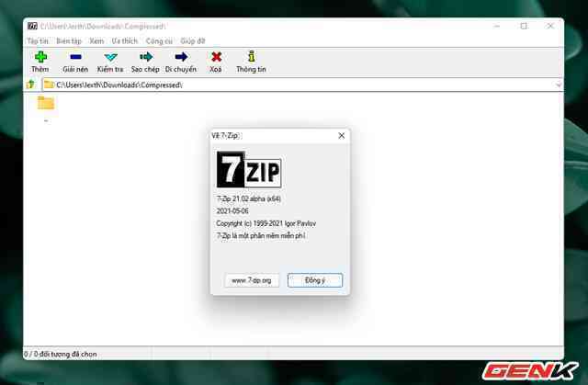Open the Tập tin menu
Image resolution: width=588 pixels, height=385 pixels.
coord(38,40)
